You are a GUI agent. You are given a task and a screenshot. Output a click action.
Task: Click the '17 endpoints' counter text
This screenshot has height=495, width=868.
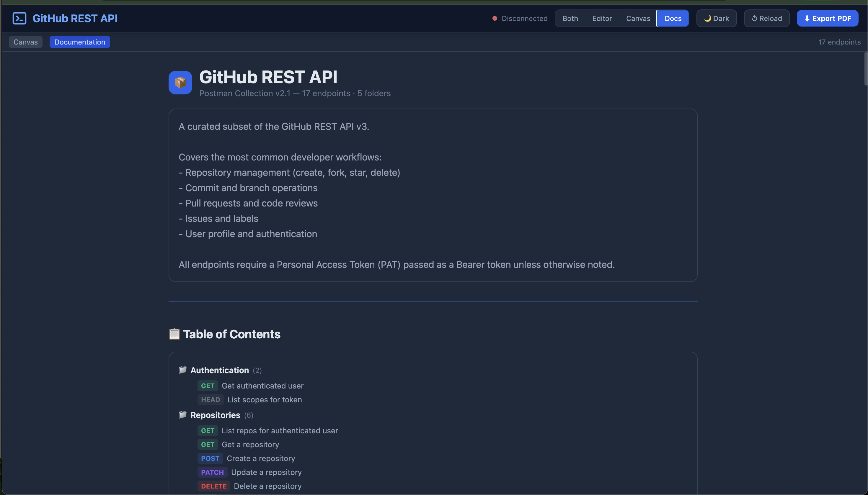(839, 42)
